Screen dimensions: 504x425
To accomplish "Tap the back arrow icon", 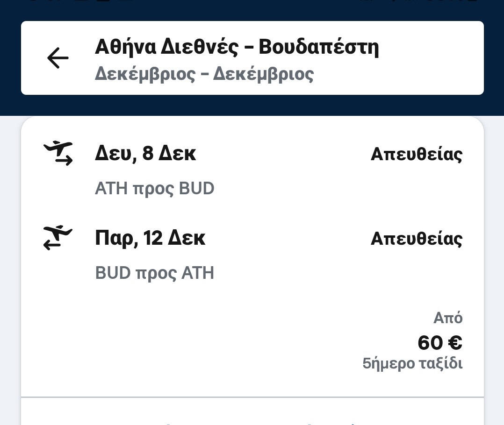I will click(58, 58).
